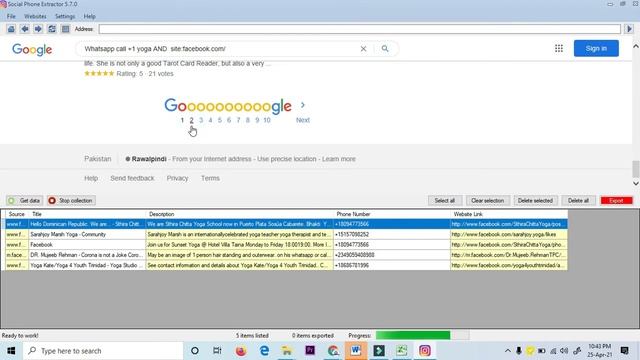The image size is (640, 360).
Task: Click the Description column header
Action: [240, 214]
